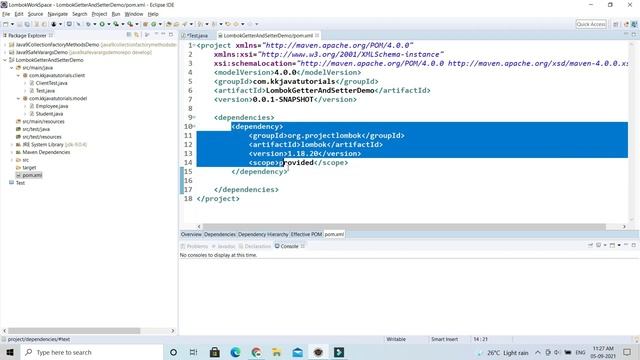Switch to Overview tab of POM editor
This screenshot has width=640, height=360.
coord(191,234)
